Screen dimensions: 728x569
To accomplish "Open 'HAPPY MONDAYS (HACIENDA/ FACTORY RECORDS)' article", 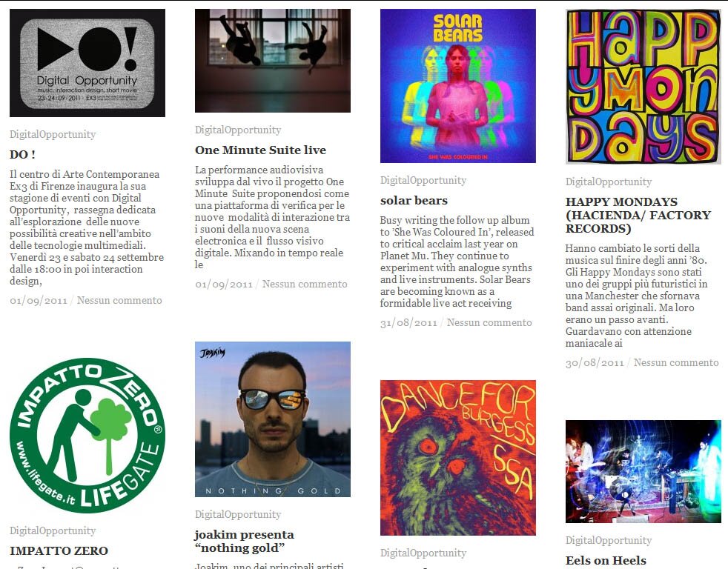I will click(x=638, y=215).
